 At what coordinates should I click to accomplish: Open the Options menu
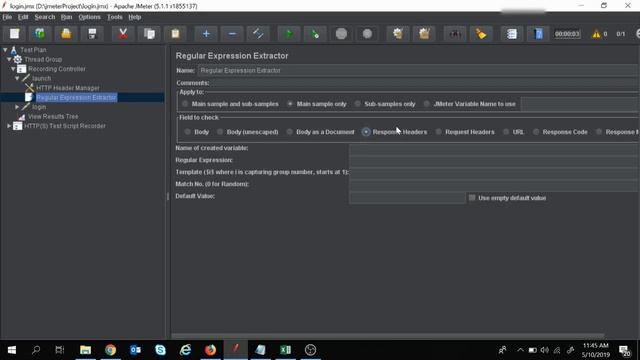(89, 17)
